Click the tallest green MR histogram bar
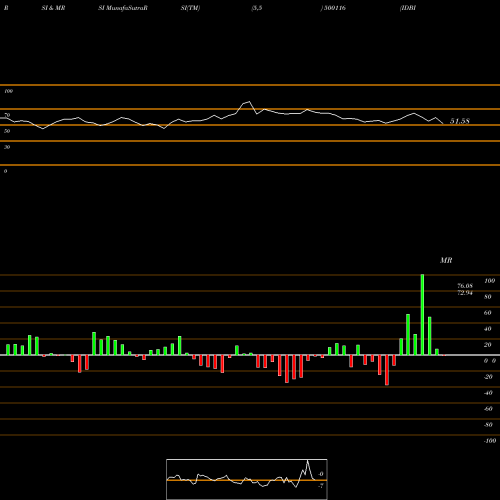Image resolution: width=500 pixels, height=500 pixels. click(x=422, y=315)
